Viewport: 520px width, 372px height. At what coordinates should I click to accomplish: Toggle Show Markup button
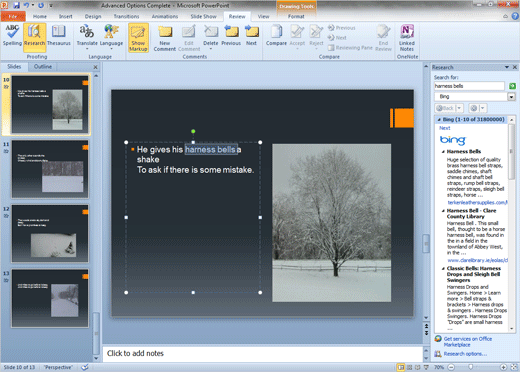click(138, 38)
